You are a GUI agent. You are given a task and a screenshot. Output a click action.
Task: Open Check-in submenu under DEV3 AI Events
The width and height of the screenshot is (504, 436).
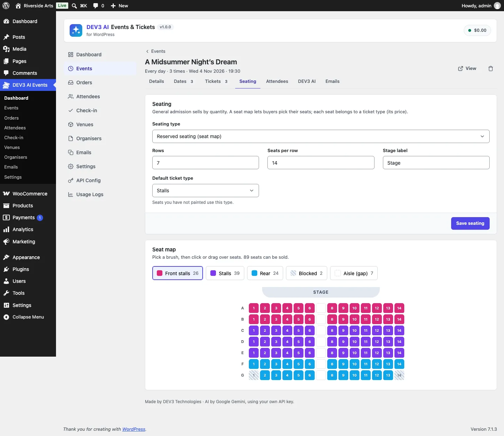click(x=14, y=138)
